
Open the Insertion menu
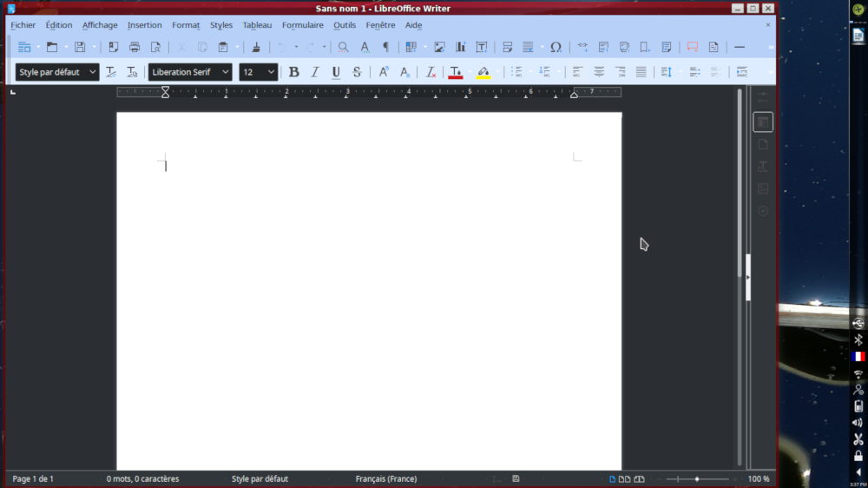pos(144,25)
